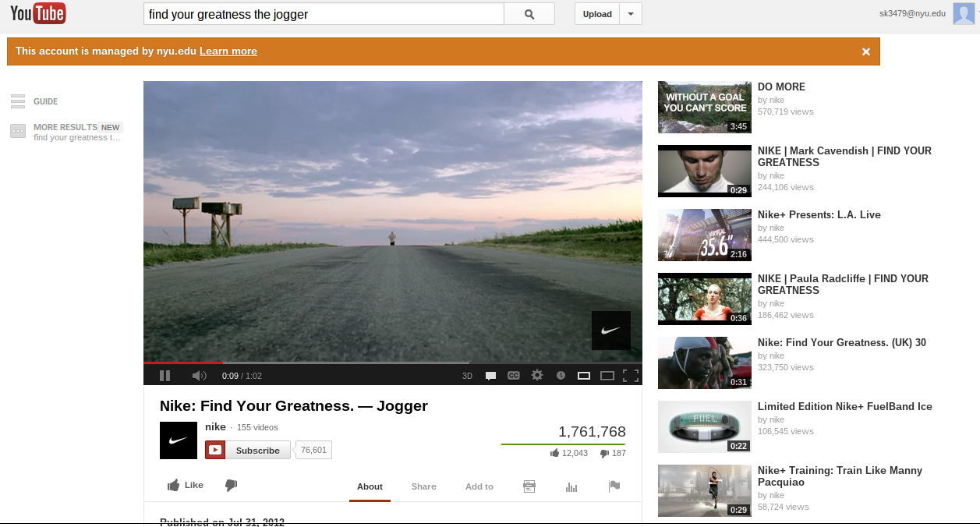Like this video
The height and width of the screenshot is (527, 980).
click(186, 485)
